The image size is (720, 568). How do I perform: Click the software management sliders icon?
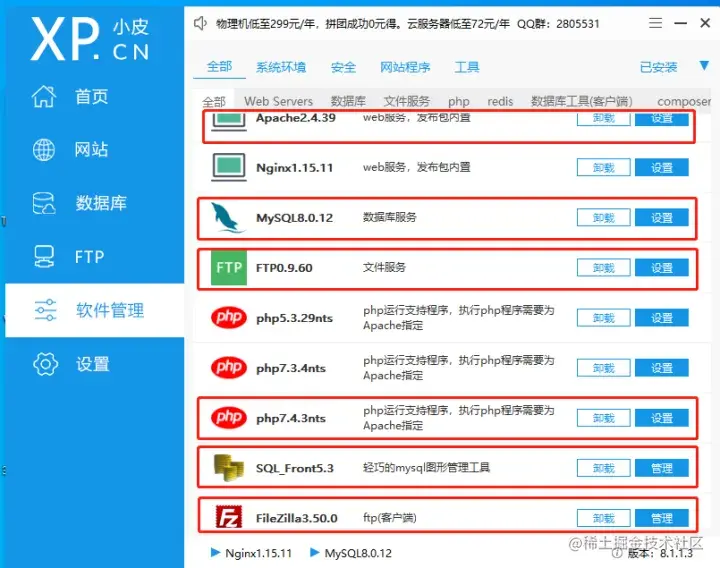45,310
